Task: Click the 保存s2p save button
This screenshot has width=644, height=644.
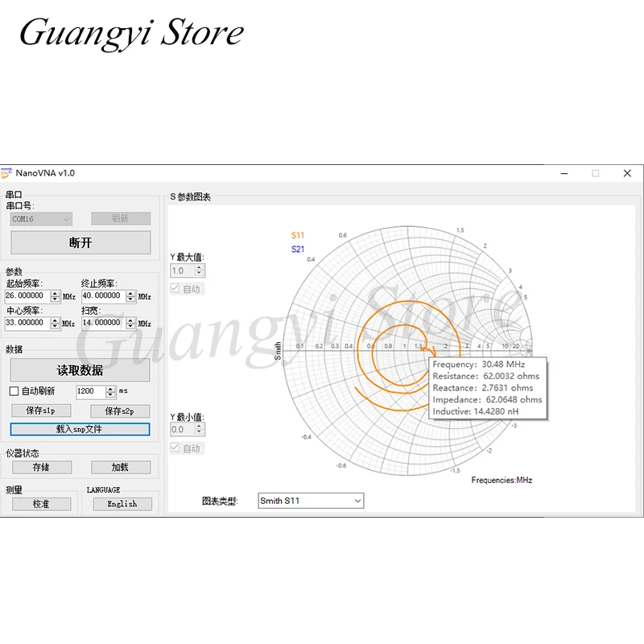Action: pos(120,411)
